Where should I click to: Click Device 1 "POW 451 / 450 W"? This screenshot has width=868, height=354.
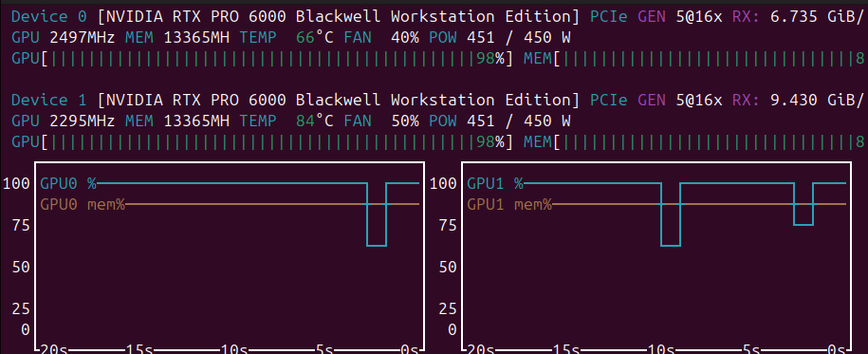click(x=500, y=121)
